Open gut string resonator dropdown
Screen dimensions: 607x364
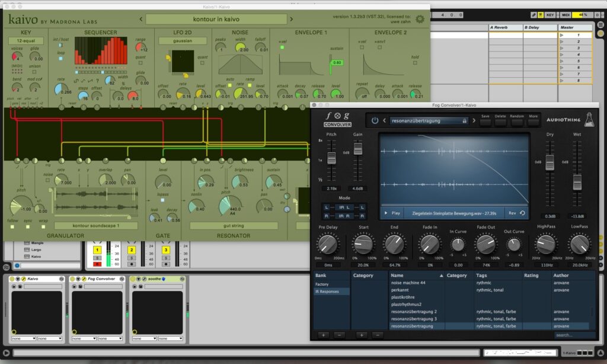(x=234, y=226)
